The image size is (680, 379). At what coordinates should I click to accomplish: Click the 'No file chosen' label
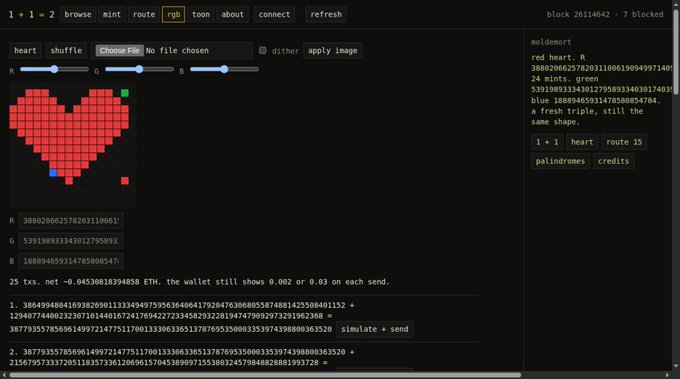click(x=177, y=50)
